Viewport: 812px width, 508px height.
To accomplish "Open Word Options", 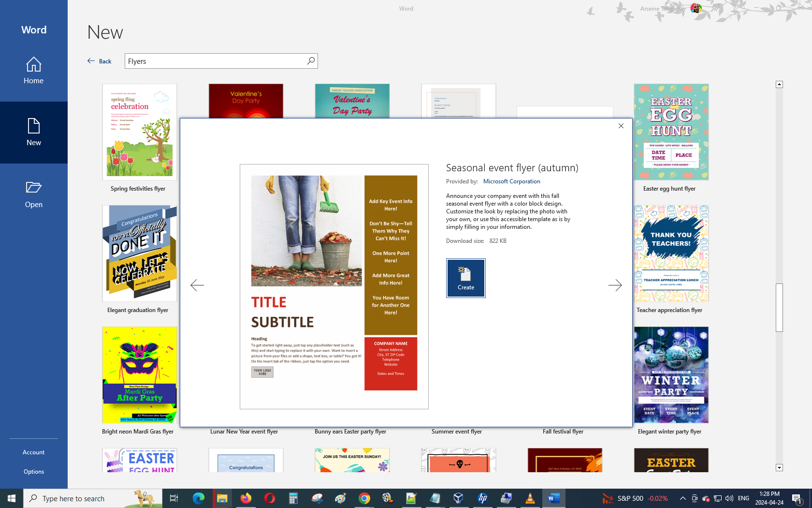I will 34,472.
